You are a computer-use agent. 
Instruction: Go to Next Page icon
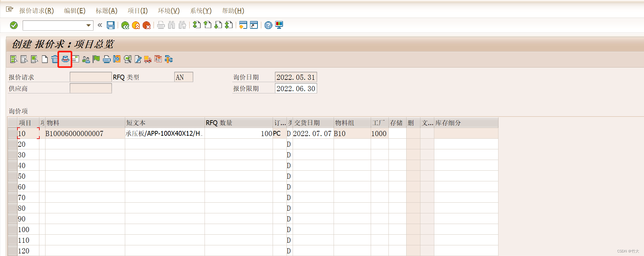[x=218, y=25]
